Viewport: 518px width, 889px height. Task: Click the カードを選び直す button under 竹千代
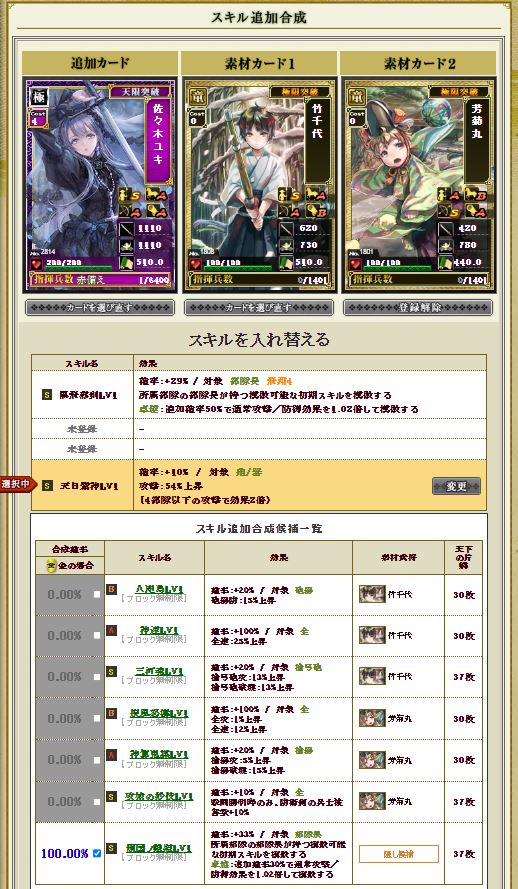point(259,308)
